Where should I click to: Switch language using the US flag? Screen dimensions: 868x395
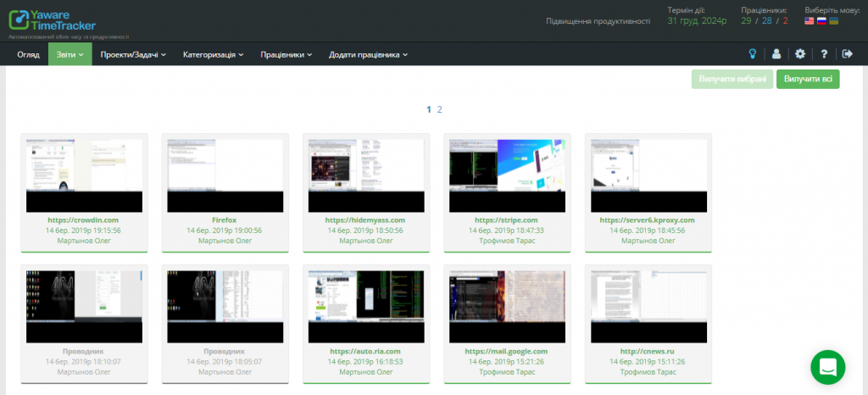810,20
